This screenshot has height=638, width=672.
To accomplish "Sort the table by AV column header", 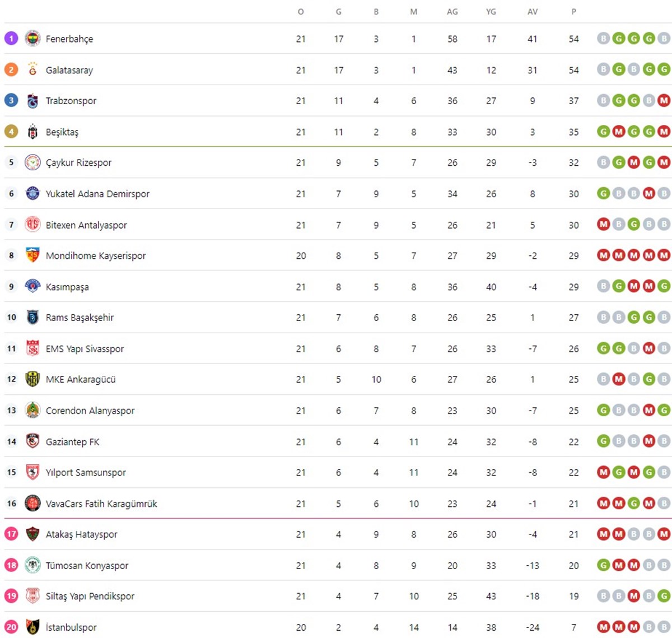I will [x=533, y=12].
